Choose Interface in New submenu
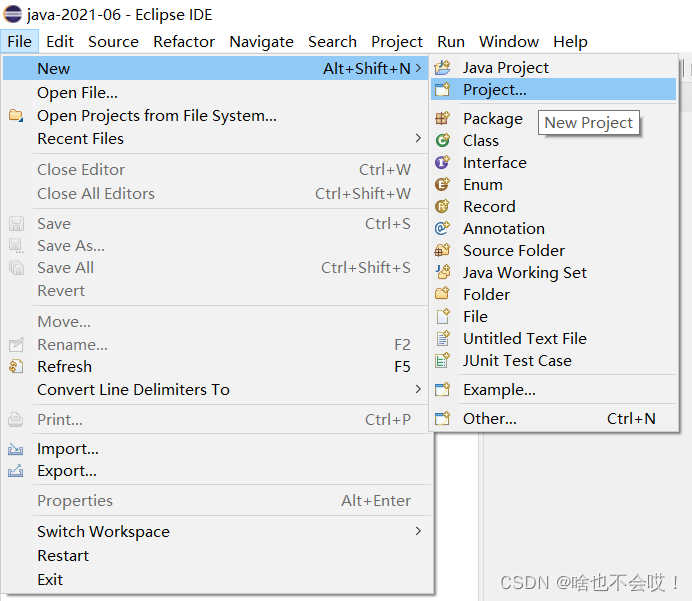The image size is (692, 601). [554, 162]
